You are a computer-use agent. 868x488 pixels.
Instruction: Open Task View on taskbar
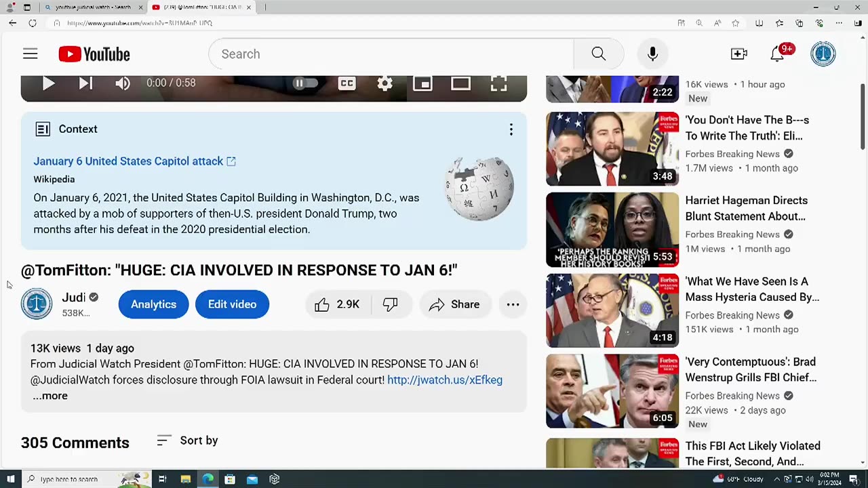click(163, 479)
